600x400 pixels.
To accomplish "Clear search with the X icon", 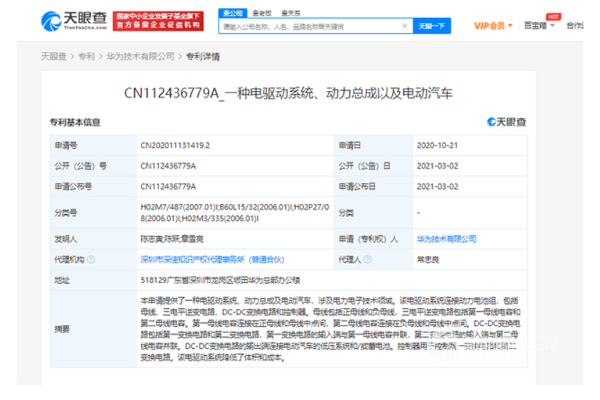I will tap(404, 26).
